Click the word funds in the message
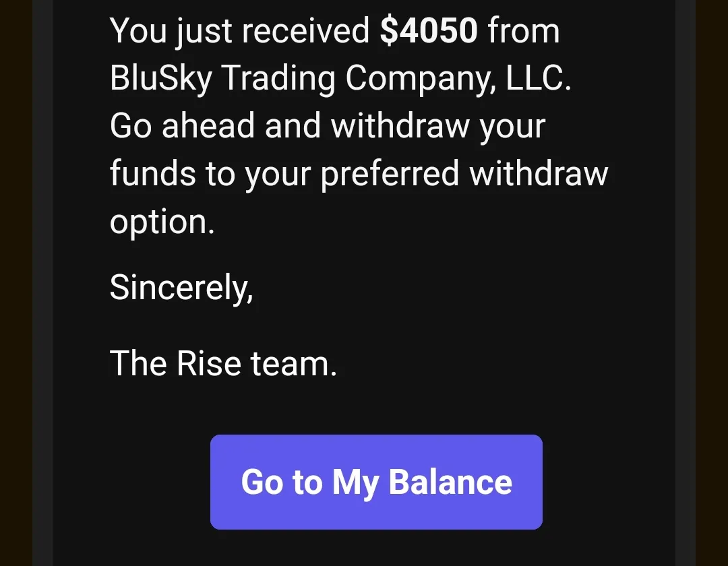 tap(153, 173)
